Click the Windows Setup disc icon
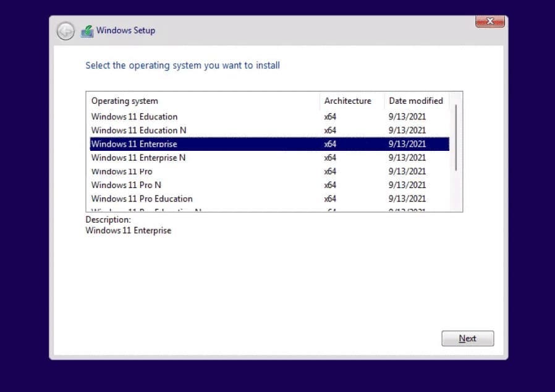Viewport: 555px width, 392px height. tap(87, 31)
